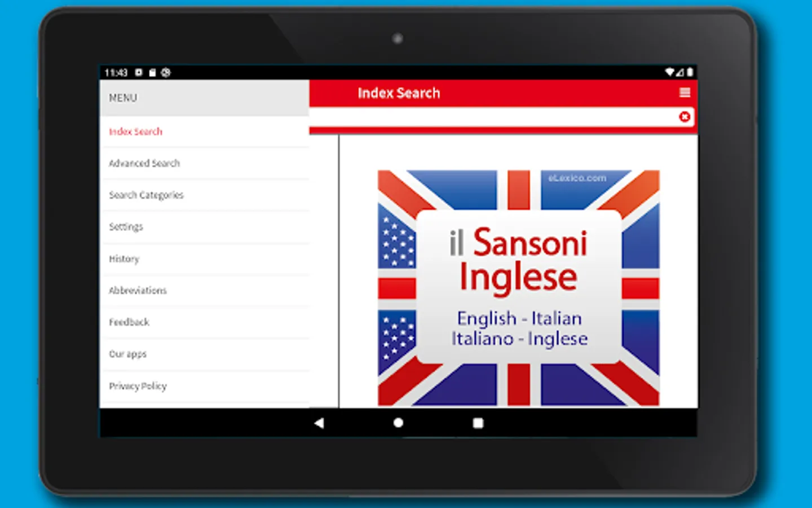The width and height of the screenshot is (812, 508).
Task: Tap the Android recent apps button
Action: point(478,423)
